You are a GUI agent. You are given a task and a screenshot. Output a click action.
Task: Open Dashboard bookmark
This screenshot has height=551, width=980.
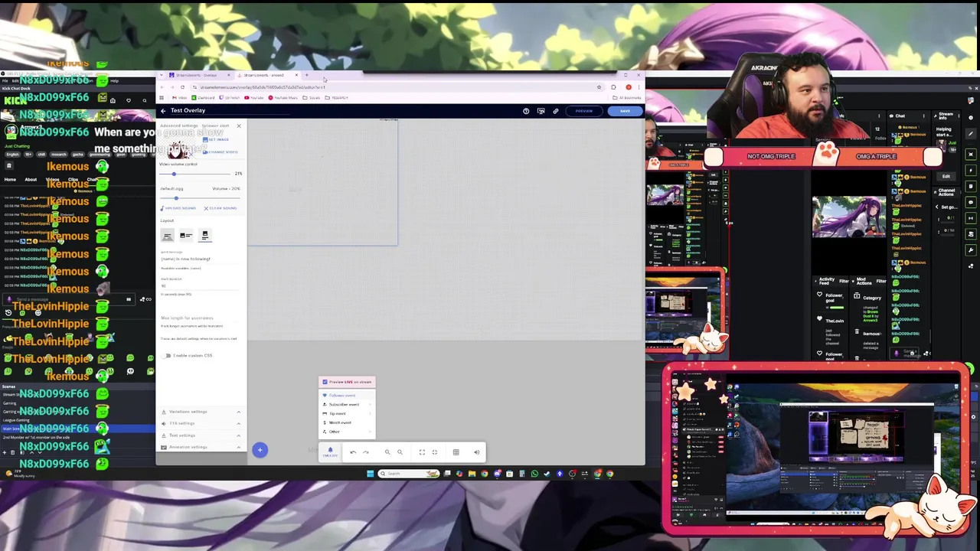click(204, 98)
